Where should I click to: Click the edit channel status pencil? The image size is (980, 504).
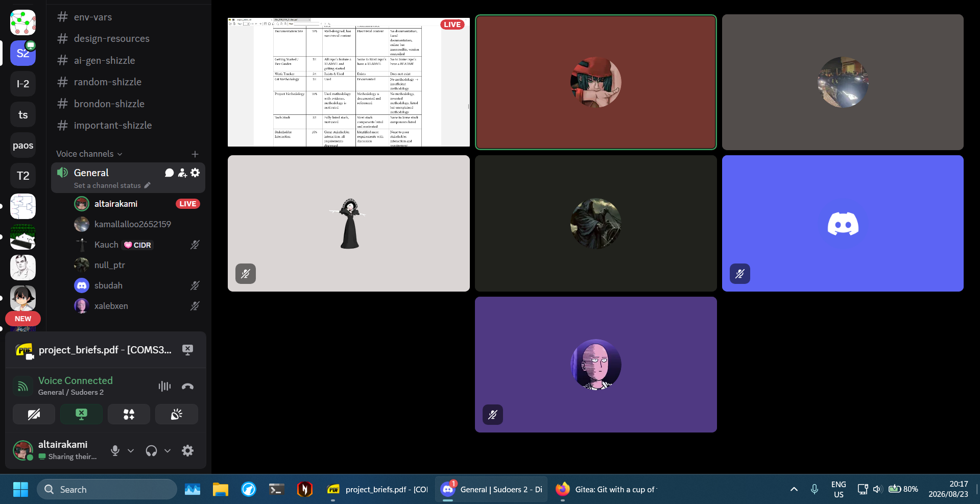147,185
